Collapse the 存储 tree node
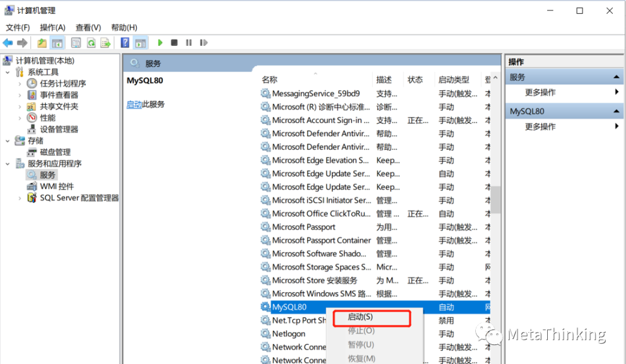The height and width of the screenshot is (364, 626). (8, 141)
